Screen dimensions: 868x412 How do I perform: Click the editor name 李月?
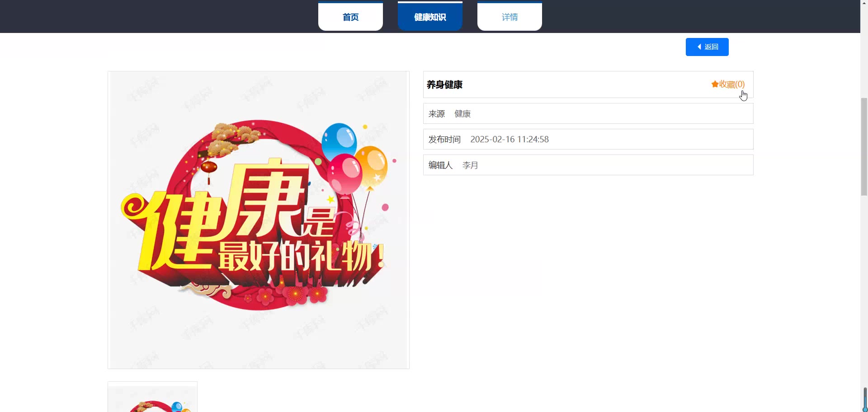470,165
